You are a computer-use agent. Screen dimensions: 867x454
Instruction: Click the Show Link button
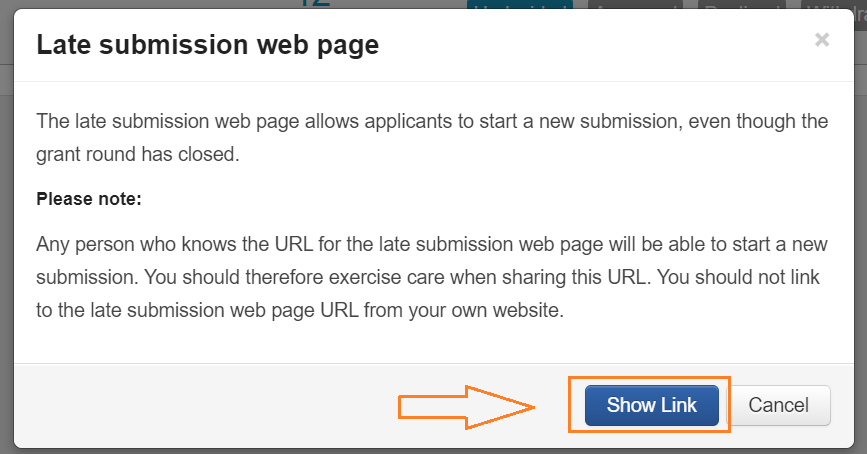click(x=651, y=405)
